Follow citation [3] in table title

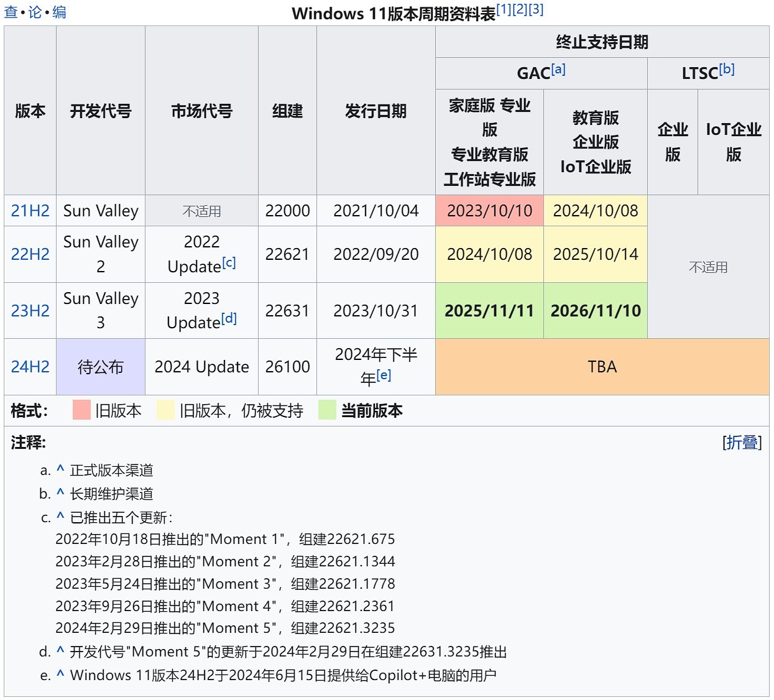(x=536, y=9)
